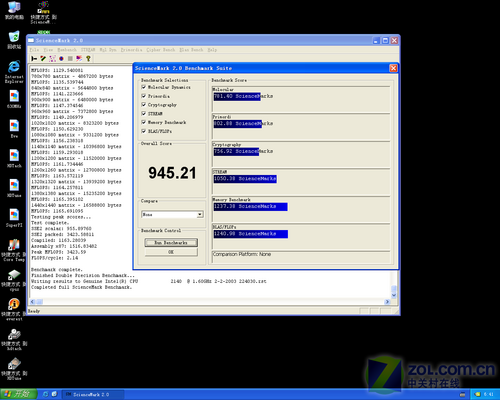Select the cpuz shortcut desktop icon
This screenshot has height=400, width=500.
(x=14, y=280)
